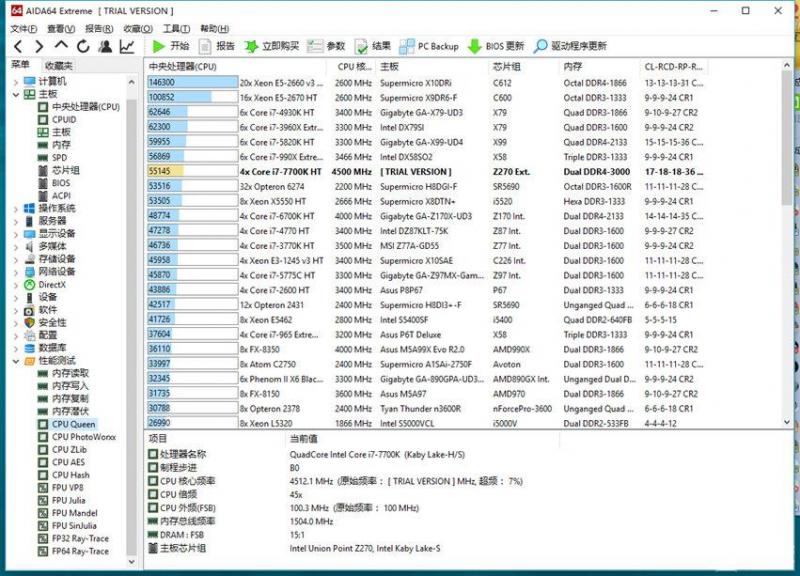The height and width of the screenshot is (576, 800).
Task: Click the user profile icon in toolbar
Action: [105, 46]
